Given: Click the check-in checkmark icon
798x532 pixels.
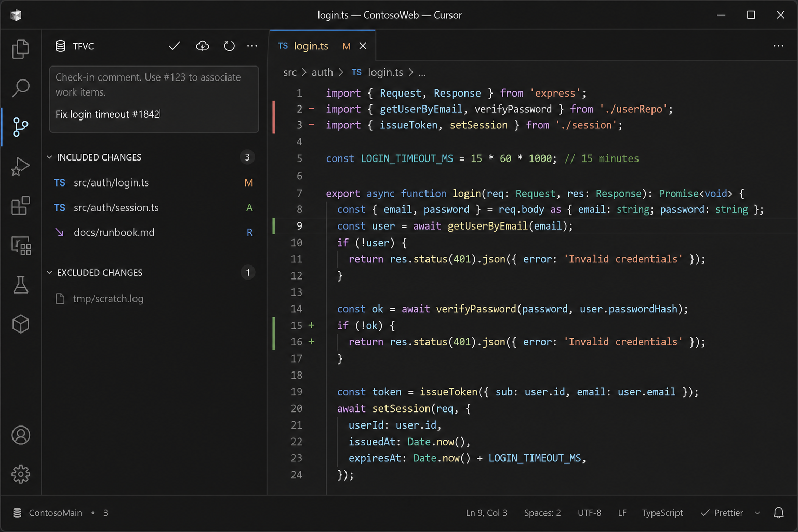Looking at the screenshot, I should 175,46.
